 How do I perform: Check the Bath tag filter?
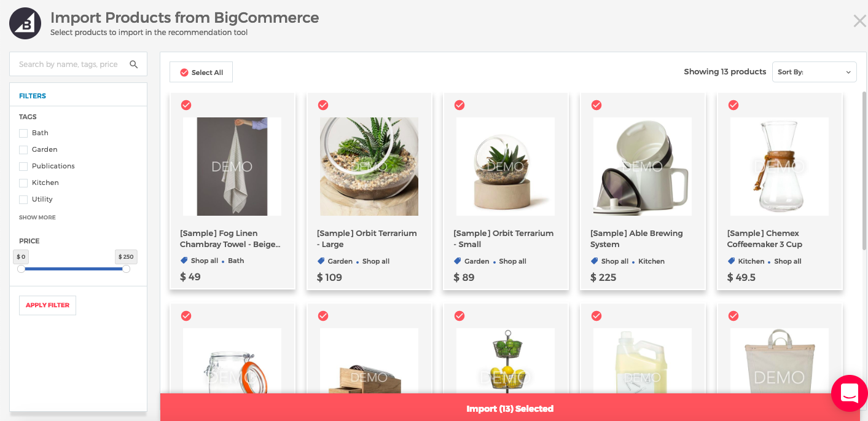23,133
